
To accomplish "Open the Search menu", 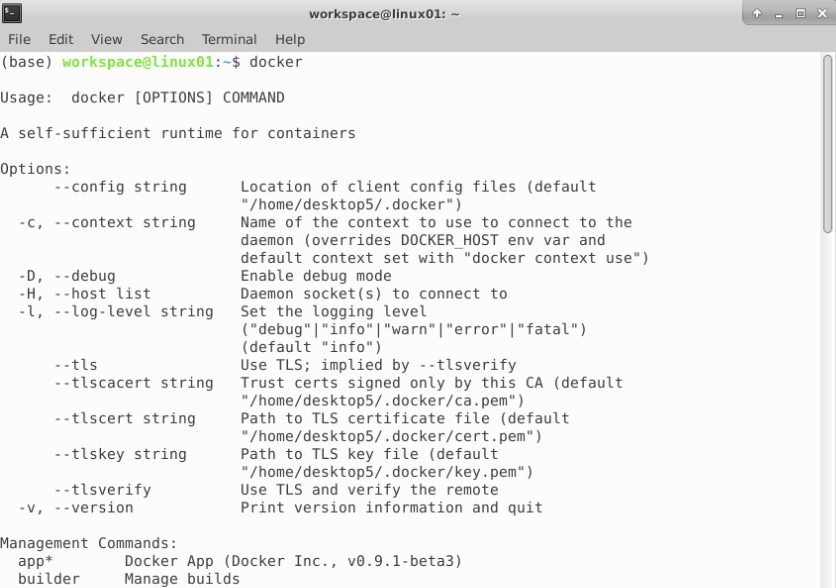I will pos(162,39).
